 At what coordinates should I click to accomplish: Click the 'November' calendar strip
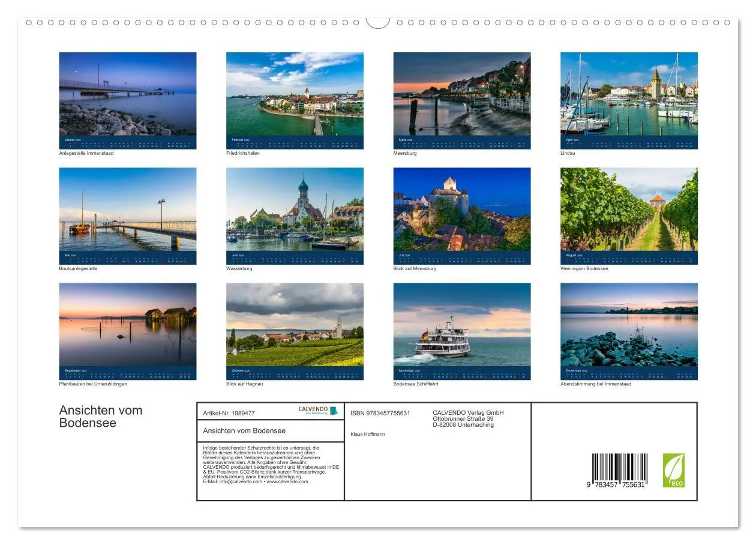tap(462, 373)
